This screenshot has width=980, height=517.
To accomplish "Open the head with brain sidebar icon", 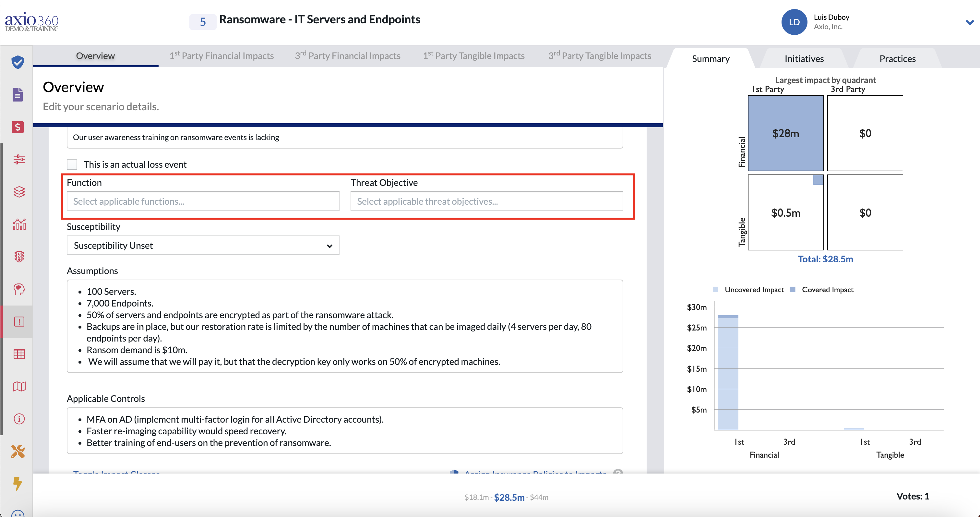I will 19,289.
